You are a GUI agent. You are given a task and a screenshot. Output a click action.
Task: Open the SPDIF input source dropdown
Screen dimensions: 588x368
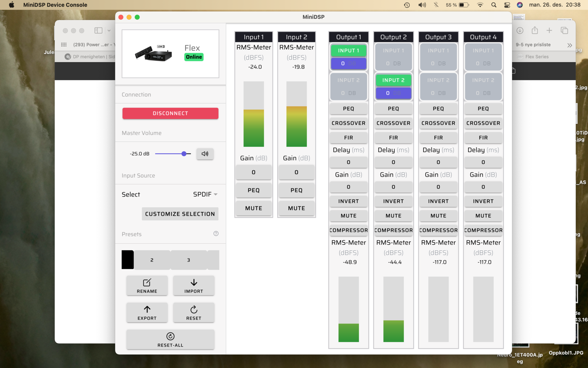tap(205, 194)
